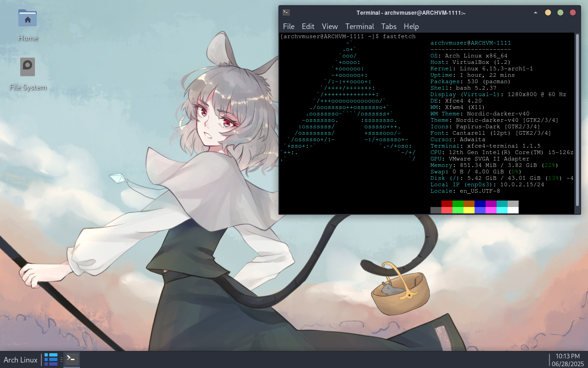Click the "Local IP (enp0s3)" line
The width and height of the screenshot is (588, 368).
pos(487,184)
